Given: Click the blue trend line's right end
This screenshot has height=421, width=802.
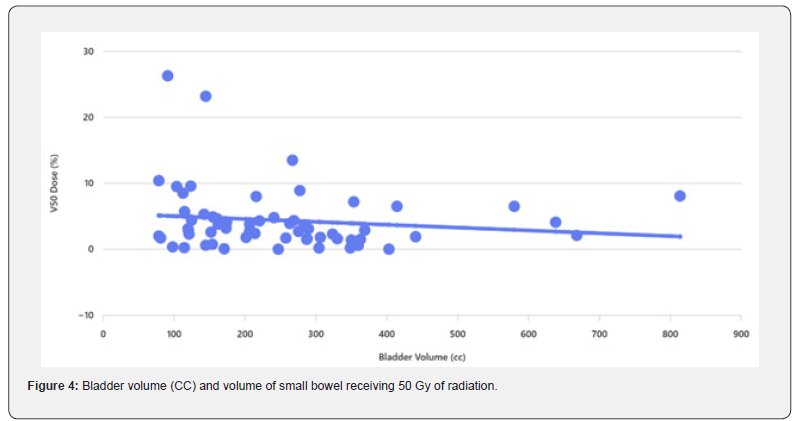Looking at the screenshot, I should pyautogui.click(x=680, y=236).
